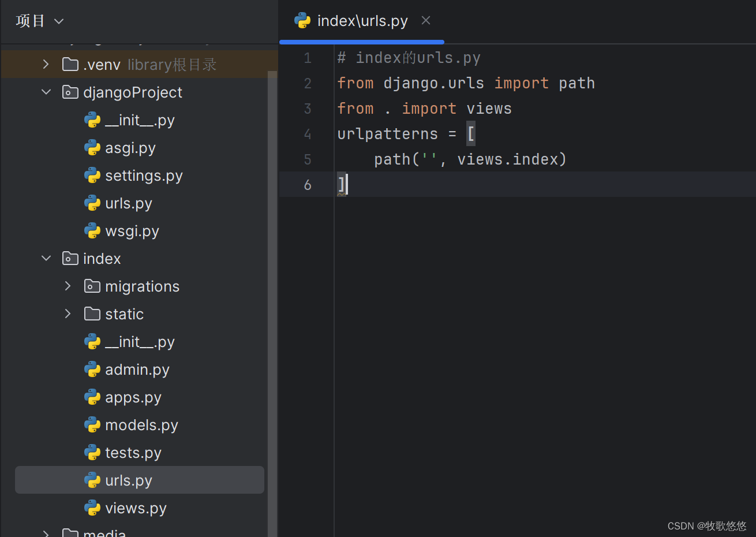Select djangoProject folder label
This screenshot has height=537, width=756.
133,92
